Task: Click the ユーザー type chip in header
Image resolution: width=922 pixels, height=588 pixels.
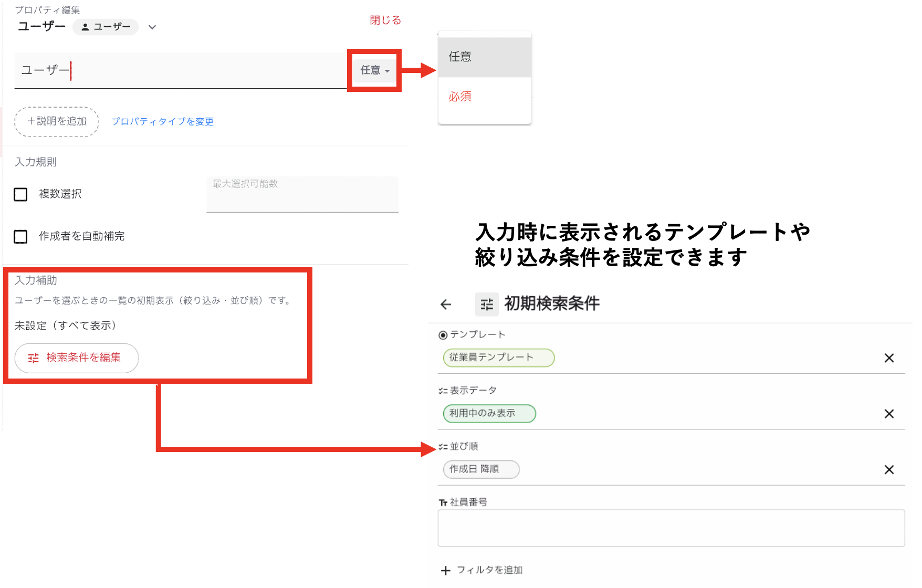Action: 106,27
